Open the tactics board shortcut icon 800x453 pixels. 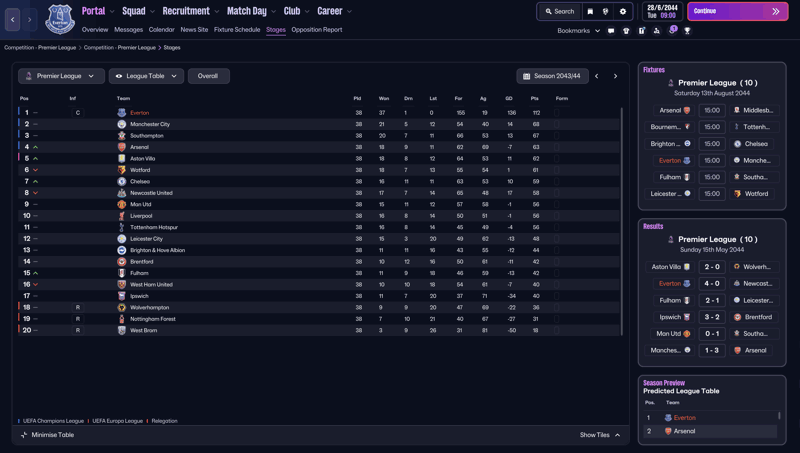coord(642,31)
